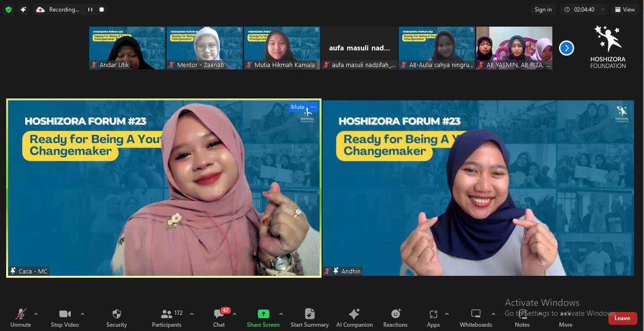
Task: Select Mentor - Zaenab video thumbnail
Action: point(205,48)
